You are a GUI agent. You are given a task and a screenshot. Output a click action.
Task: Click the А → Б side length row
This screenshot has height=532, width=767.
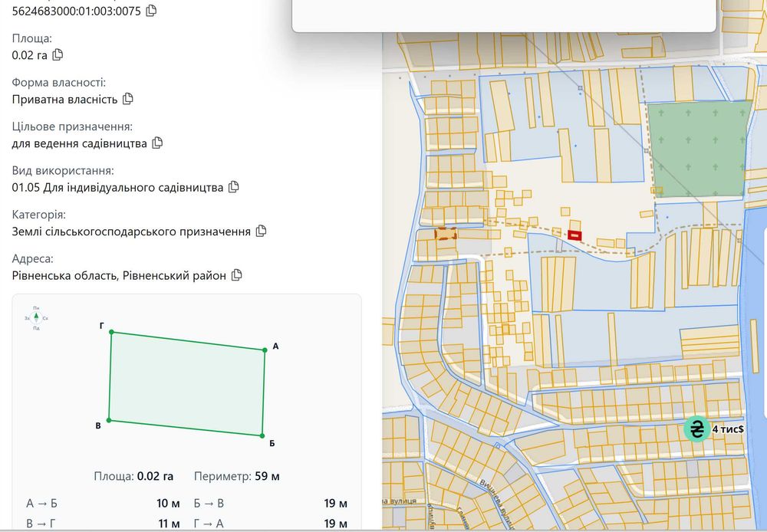[104, 503]
